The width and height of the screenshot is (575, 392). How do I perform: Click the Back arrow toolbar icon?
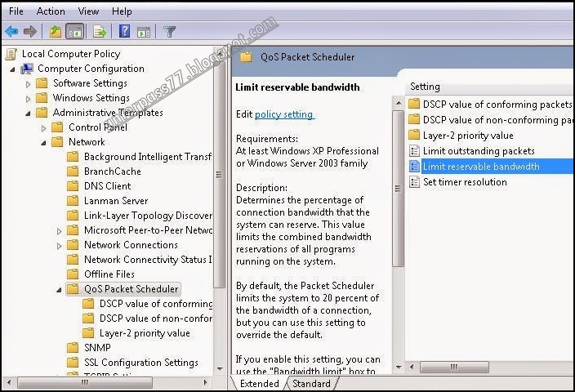(11, 32)
